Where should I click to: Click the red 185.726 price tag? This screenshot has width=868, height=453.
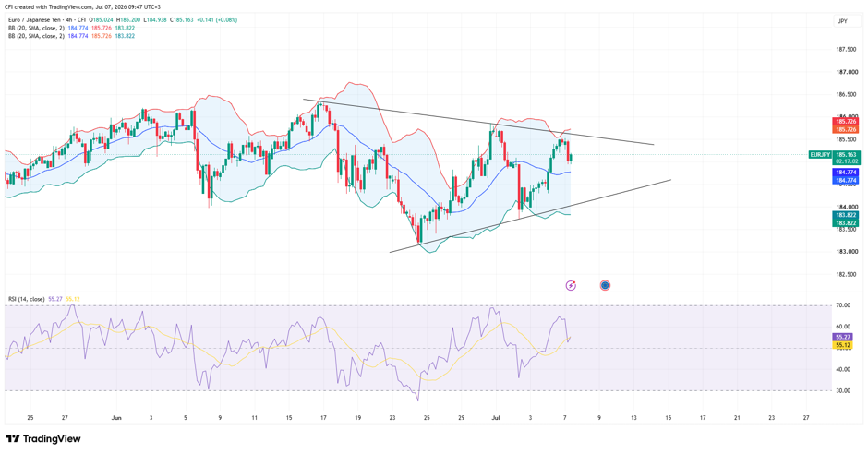click(x=846, y=121)
